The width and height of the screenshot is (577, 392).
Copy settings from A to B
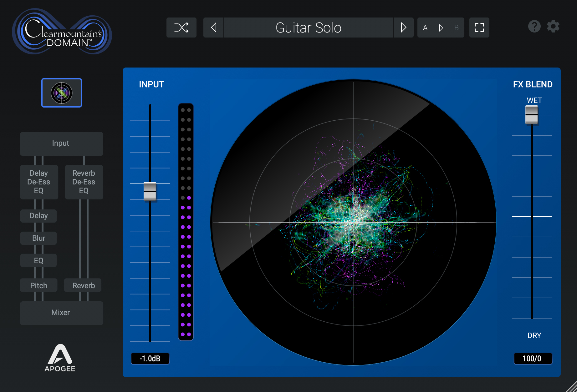coord(441,28)
